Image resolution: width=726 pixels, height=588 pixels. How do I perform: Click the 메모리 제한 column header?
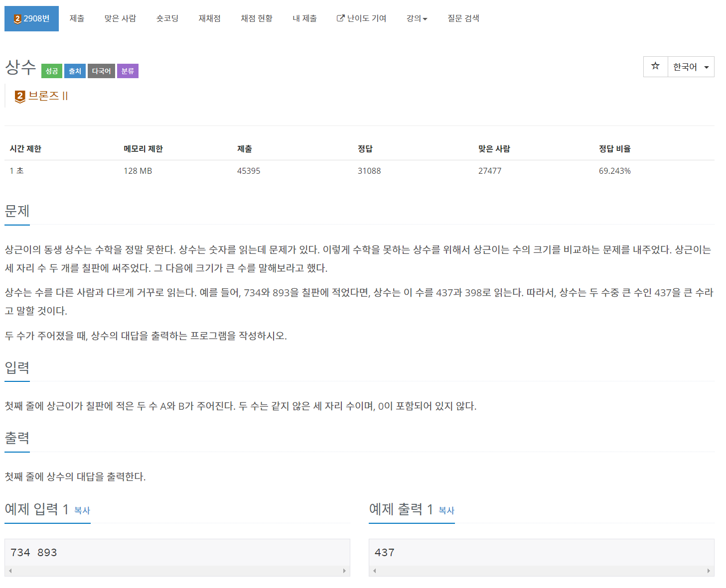point(143,149)
